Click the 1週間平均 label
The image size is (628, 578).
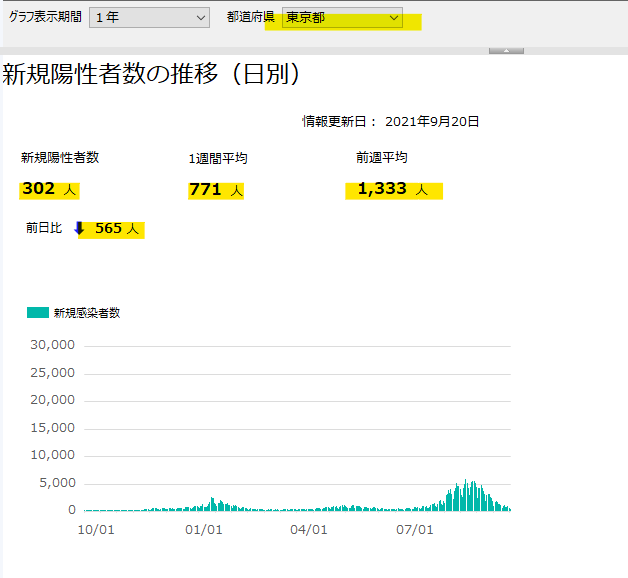[217, 158]
